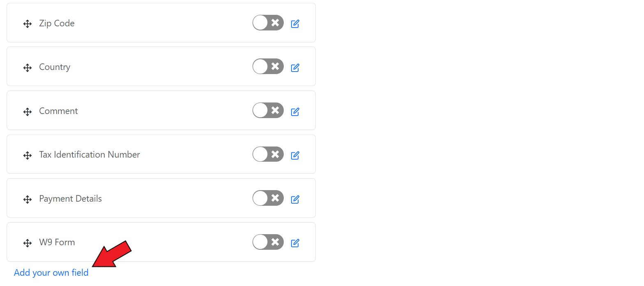This screenshot has height=286, width=644.
Task: Edit the Zip Code field
Action: coord(295,24)
